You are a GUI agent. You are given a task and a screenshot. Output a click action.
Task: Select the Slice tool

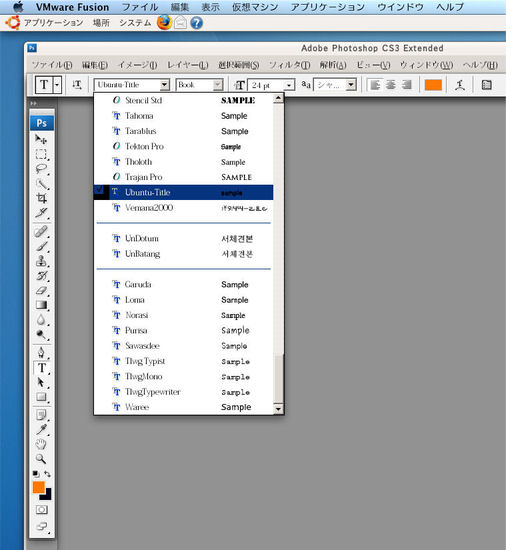pos(41,213)
